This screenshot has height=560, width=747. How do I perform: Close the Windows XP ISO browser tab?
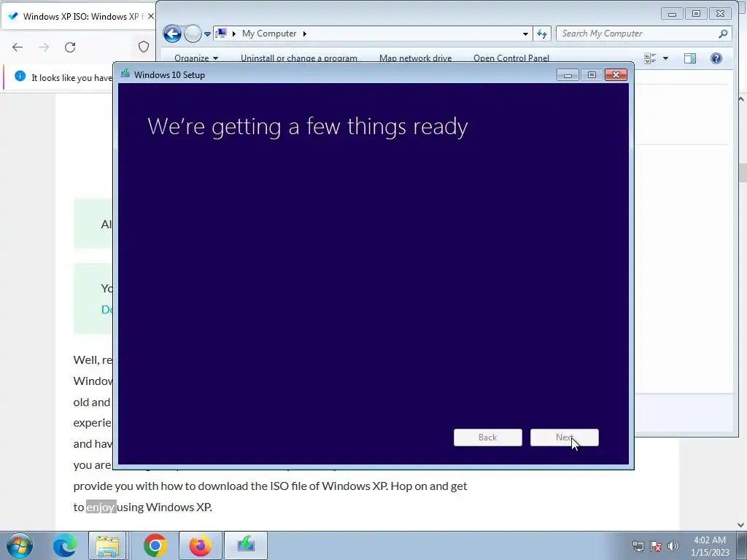(150, 16)
